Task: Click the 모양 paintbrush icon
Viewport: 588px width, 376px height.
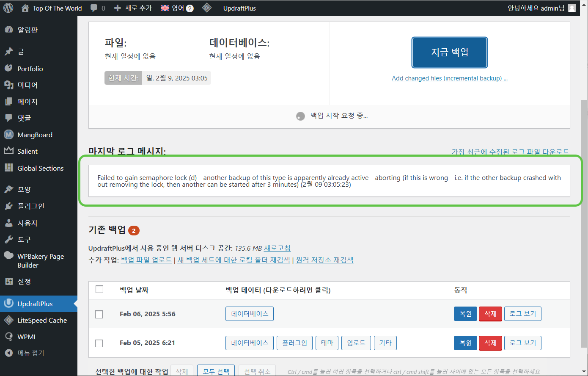Action: [9, 189]
